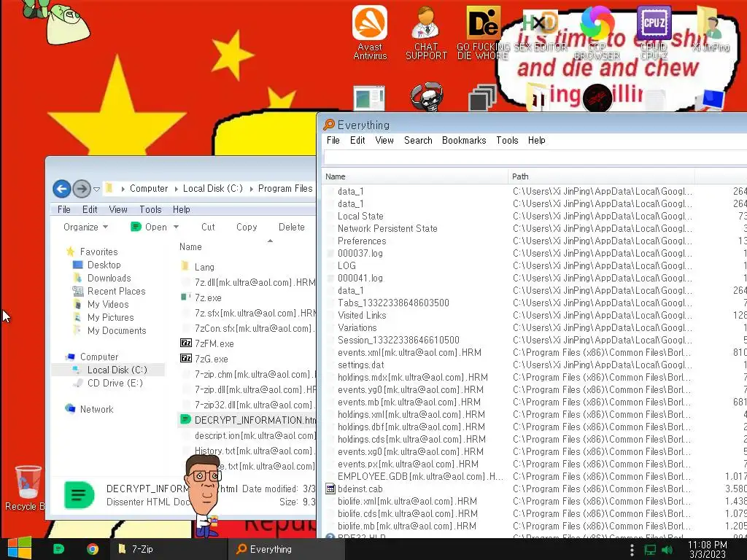
Task: Switch to Everything taskbar button
Action: point(286,549)
